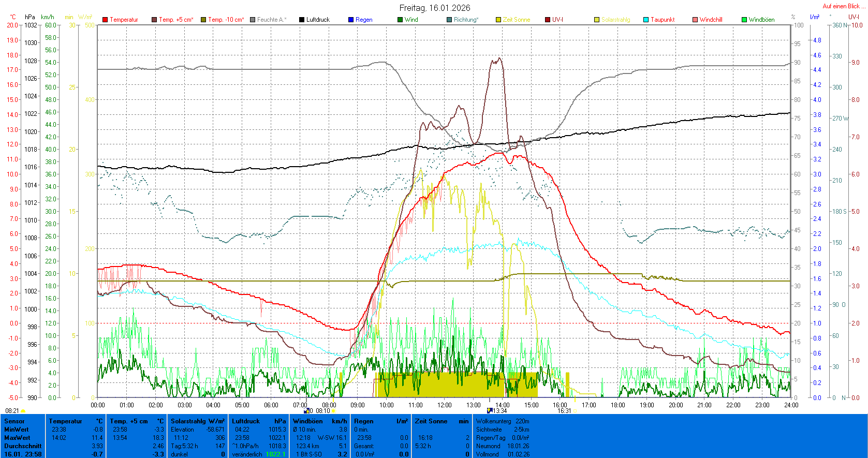Viewport: 868px width, 458px height.
Task: Click the Windchill legend label
Action: click(711, 20)
